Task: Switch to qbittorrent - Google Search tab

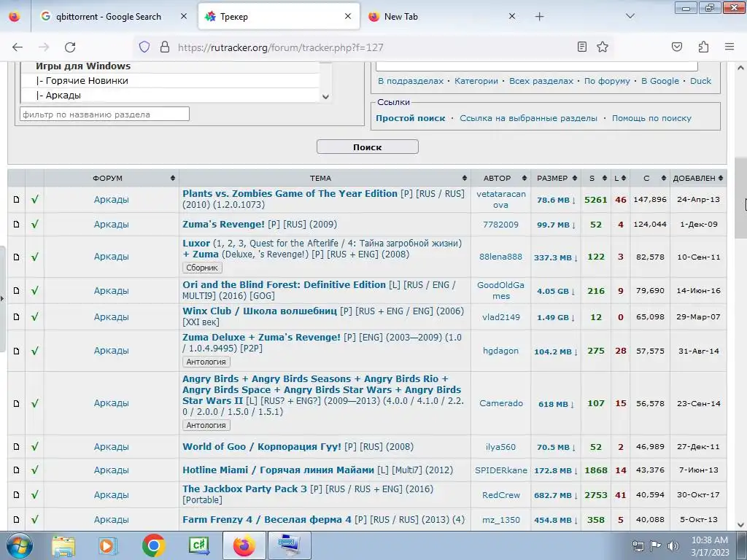Action: click(x=109, y=17)
